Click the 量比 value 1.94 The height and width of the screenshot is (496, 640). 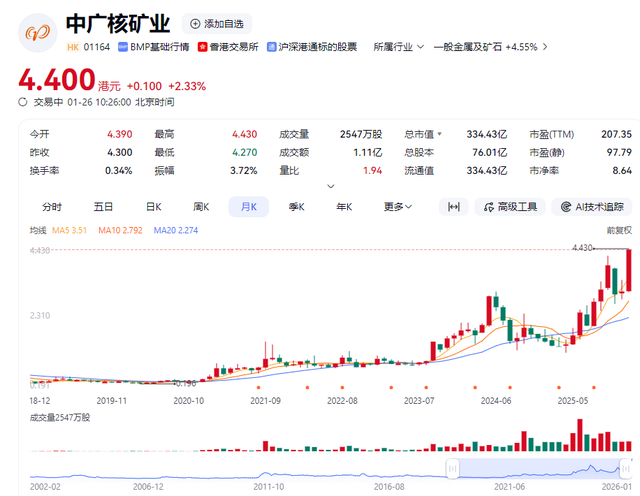tap(373, 170)
